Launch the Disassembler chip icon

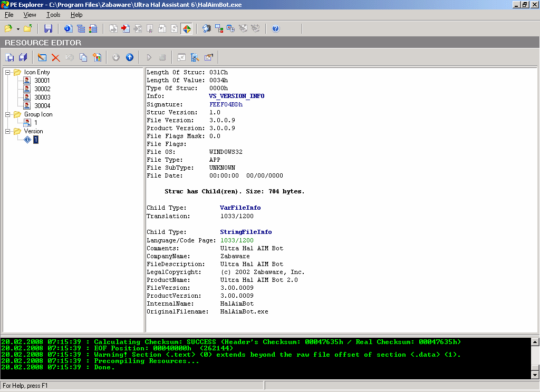[207, 28]
